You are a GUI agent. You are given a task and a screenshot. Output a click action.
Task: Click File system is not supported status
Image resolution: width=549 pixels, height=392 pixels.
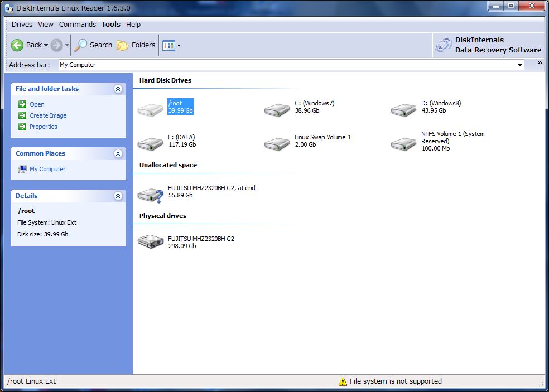tap(396, 381)
